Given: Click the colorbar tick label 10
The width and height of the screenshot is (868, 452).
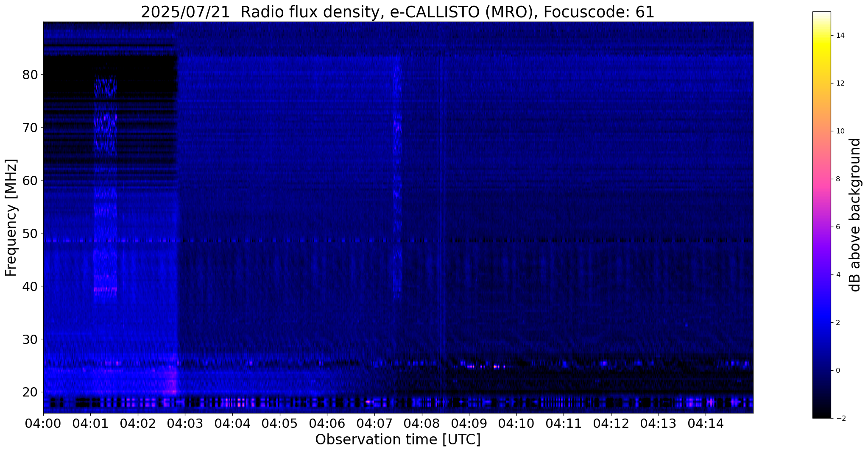Looking at the screenshot, I should click(839, 131).
